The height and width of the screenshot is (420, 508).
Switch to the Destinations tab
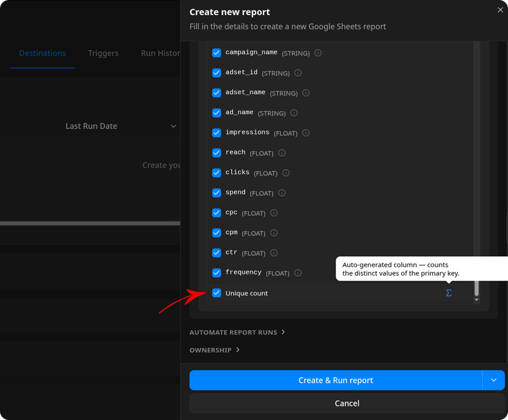pyautogui.click(x=43, y=53)
